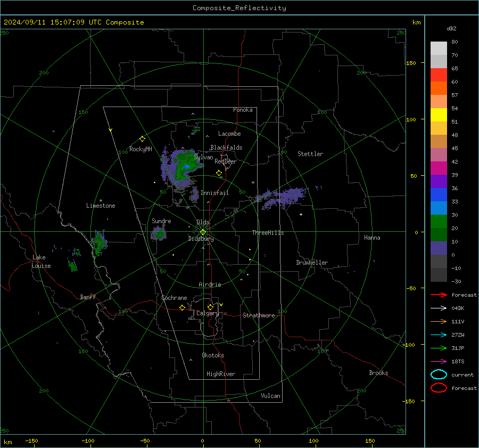479x448 pixels.
Task: Click the Ponoka city label
Action: click(243, 110)
